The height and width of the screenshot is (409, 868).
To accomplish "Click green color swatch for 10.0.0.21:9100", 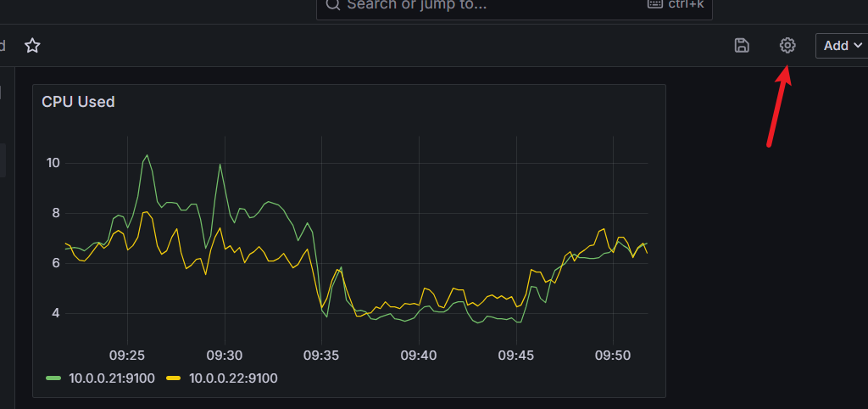I will 54,378.
